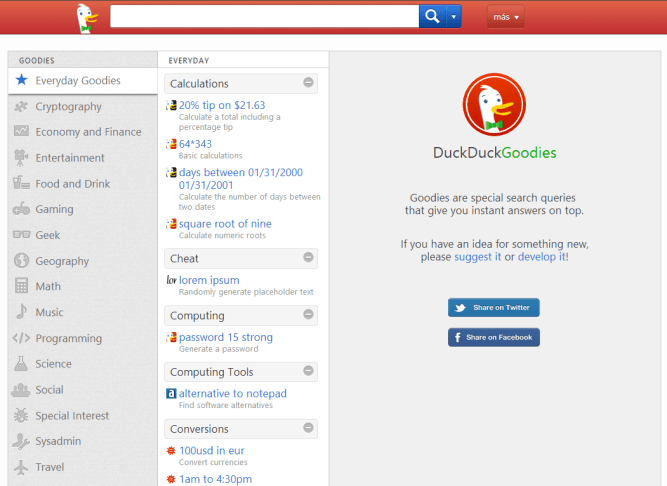The width and height of the screenshot is (667, 486).
Task: Switch to Entertainment category
Action: point(70,158)
